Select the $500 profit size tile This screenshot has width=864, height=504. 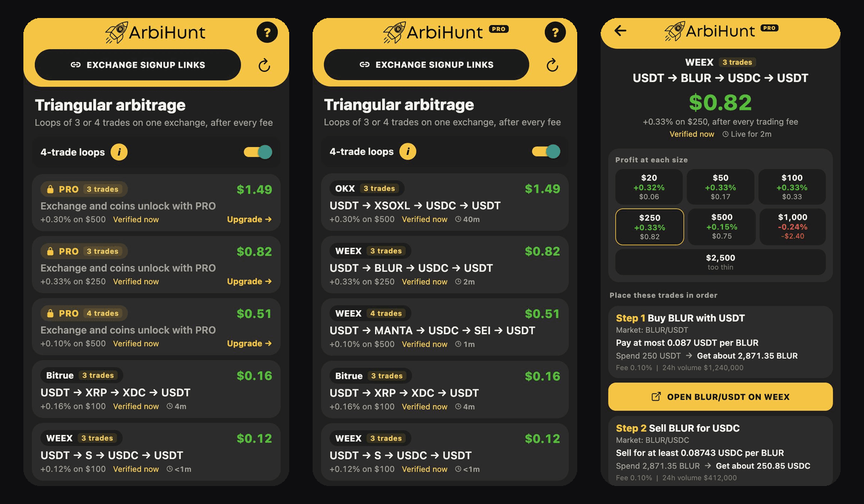tap(721, 227)
